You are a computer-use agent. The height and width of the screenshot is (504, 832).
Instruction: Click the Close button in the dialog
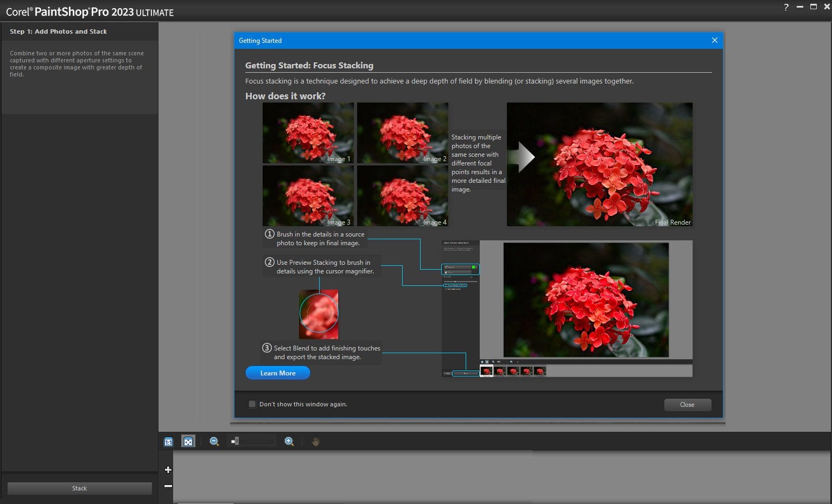coord(687,405)
